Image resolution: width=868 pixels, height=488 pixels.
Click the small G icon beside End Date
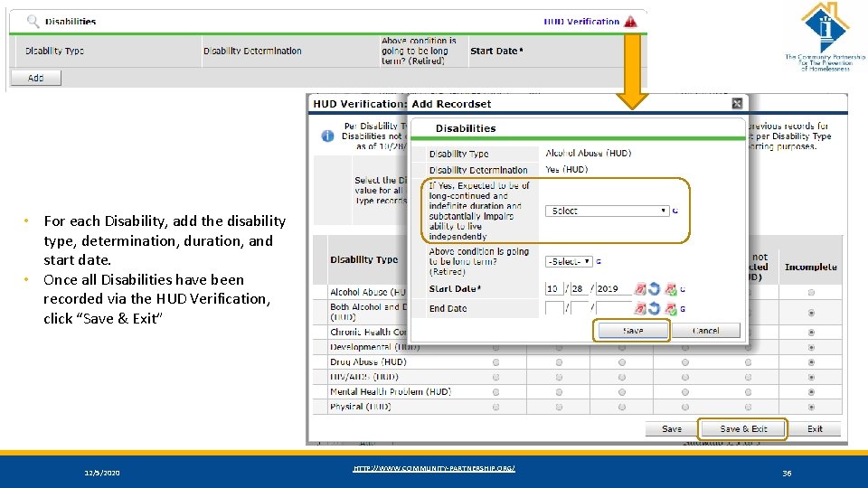pos(683,309)
